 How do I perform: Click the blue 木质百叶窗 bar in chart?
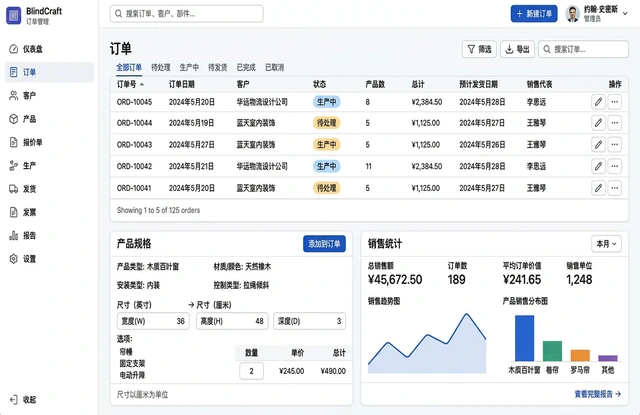(x=524, y=338)
